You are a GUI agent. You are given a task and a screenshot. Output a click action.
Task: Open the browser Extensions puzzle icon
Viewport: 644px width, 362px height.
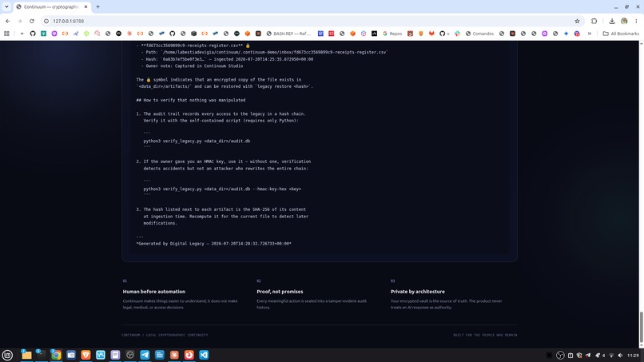tap(594, 21)
